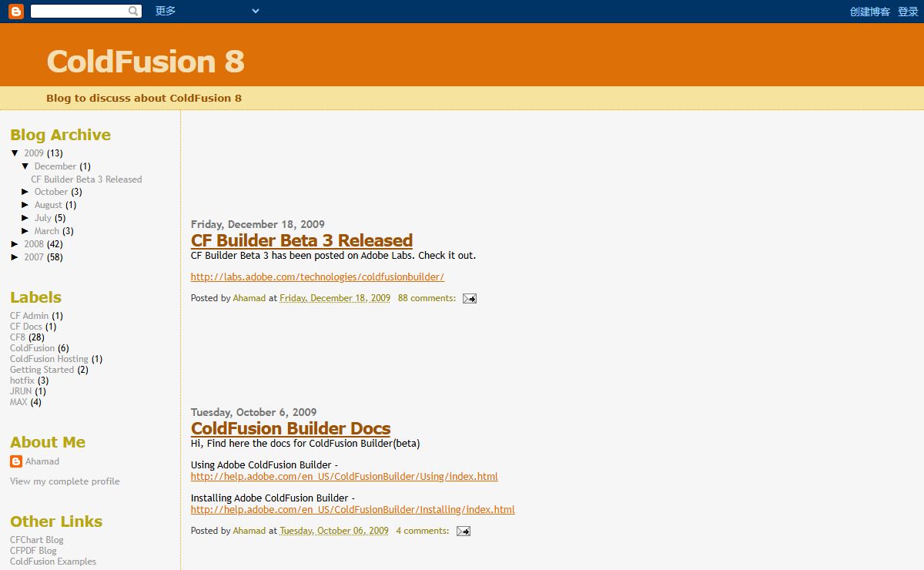The image size is (924, 570).
Task: Open the 88 comments link
Action: pos(426,298)
